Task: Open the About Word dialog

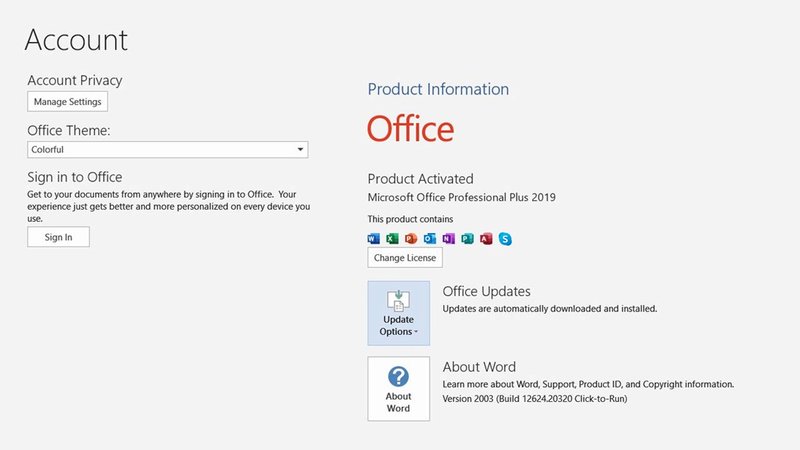Action: tap(398, 388)
